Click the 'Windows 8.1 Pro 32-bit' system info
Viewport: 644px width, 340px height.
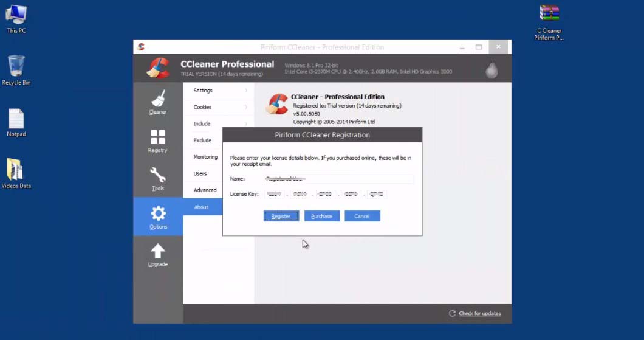(311, 65)
